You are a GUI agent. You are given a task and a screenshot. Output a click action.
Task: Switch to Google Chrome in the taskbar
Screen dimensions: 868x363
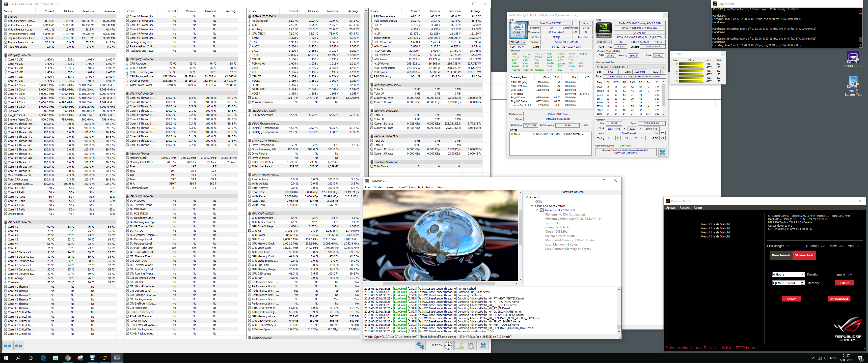click(68, 358)
